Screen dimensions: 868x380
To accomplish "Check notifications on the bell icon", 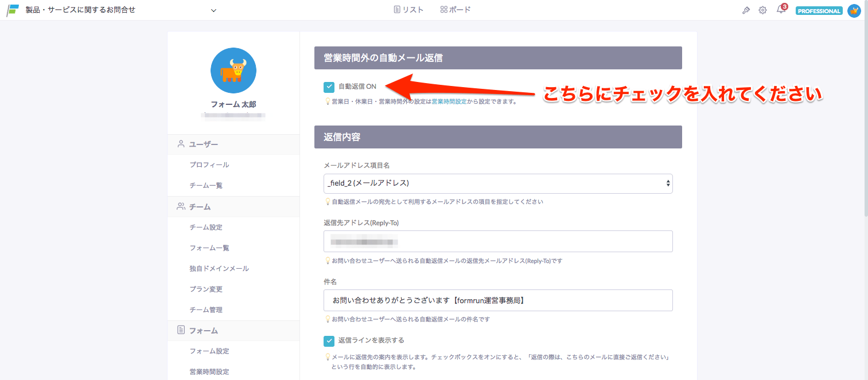I will pos(780,10).
